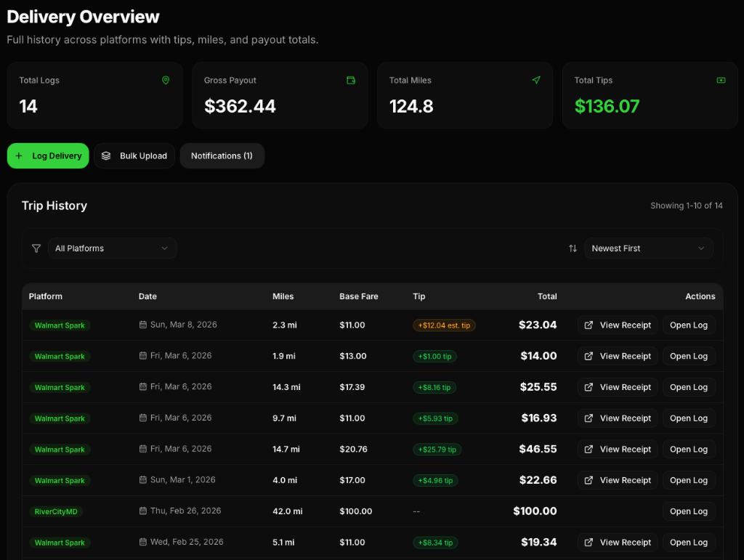
Task: Click Open Log on the RiverCityMD $100.00 trip
Action: click(x=689, y=511)
